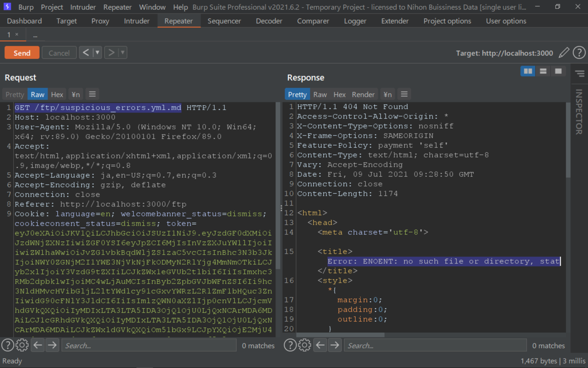
Task: Add new Repeater tab via ellipsis
Action: pos(35,35)
